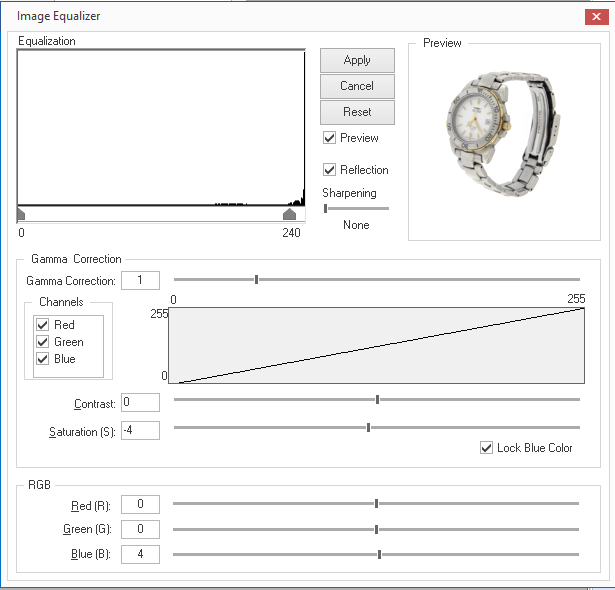Disable the Lock Blue Color option
615x590 pixels.
click(486, 448)
